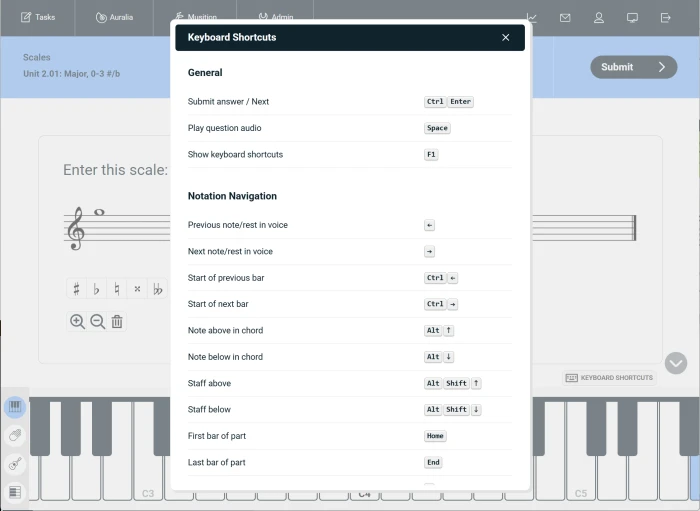Click the display screen icon
Screen dimensions: 700x511
tap(632, 17)
